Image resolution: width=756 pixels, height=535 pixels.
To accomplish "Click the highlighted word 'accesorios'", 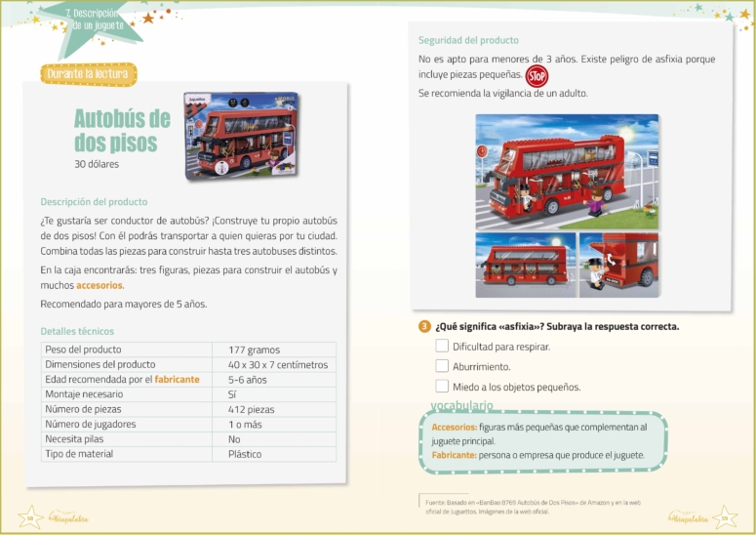I will (x=99, y=285).
